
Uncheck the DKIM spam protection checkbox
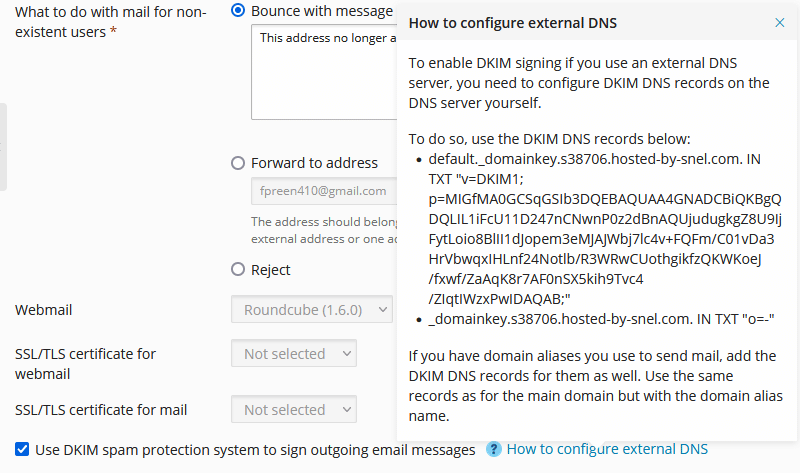[22, 449]
